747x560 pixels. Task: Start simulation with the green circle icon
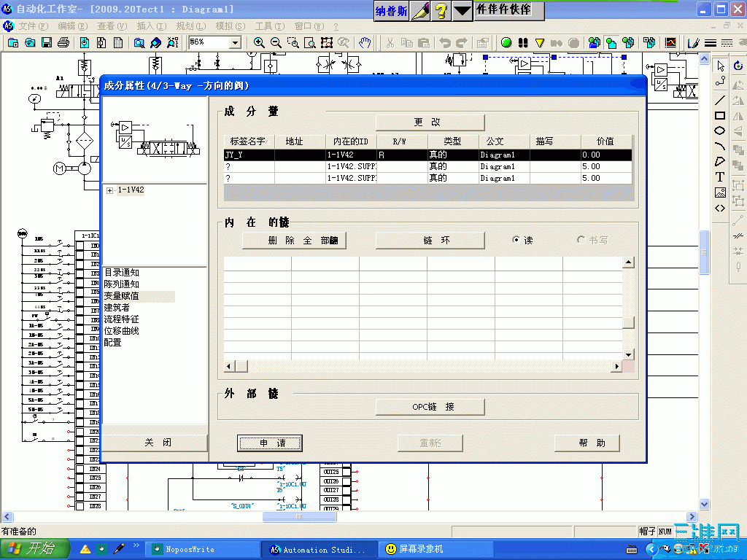tap(506, 43)
